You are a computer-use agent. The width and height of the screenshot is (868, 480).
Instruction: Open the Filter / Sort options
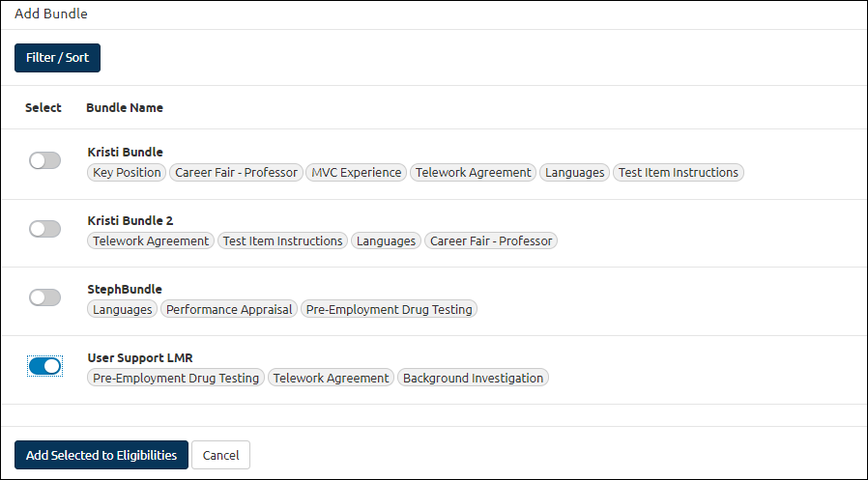(x=58, y=58)
